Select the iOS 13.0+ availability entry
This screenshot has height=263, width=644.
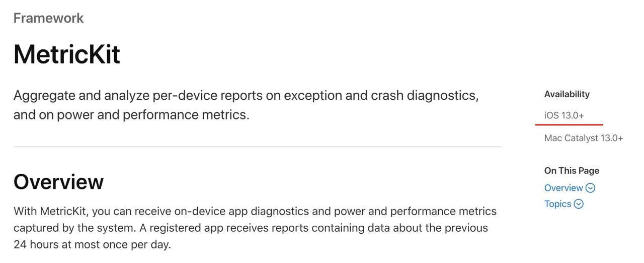click(x=564, y=115)
